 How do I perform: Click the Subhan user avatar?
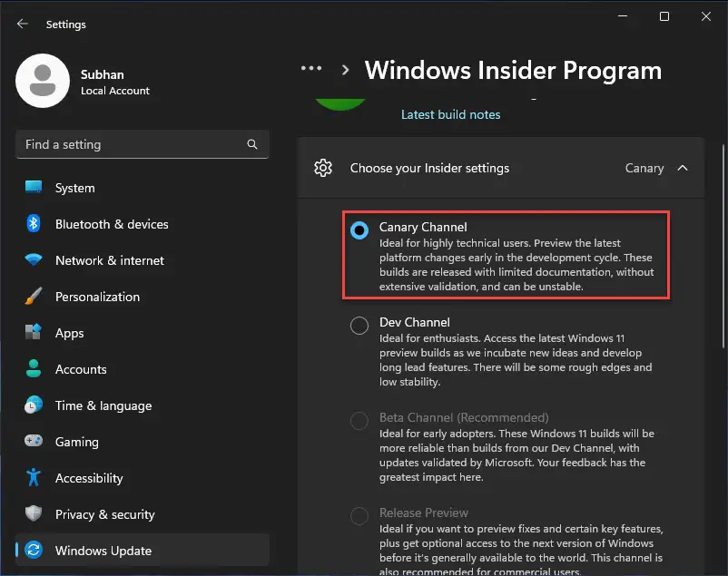pyautogui.click(x=43, y=81)
